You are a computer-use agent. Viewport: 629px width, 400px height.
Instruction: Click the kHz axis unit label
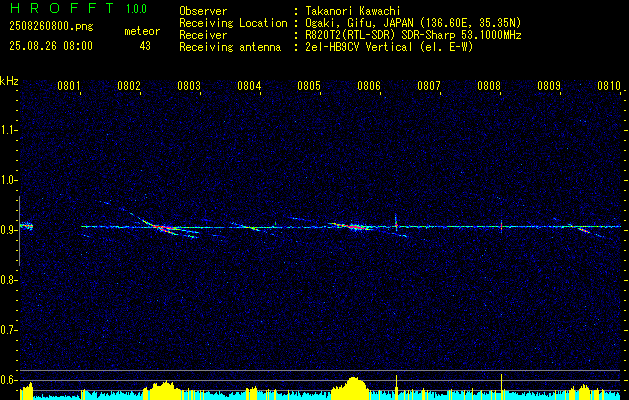coord(9,81)
